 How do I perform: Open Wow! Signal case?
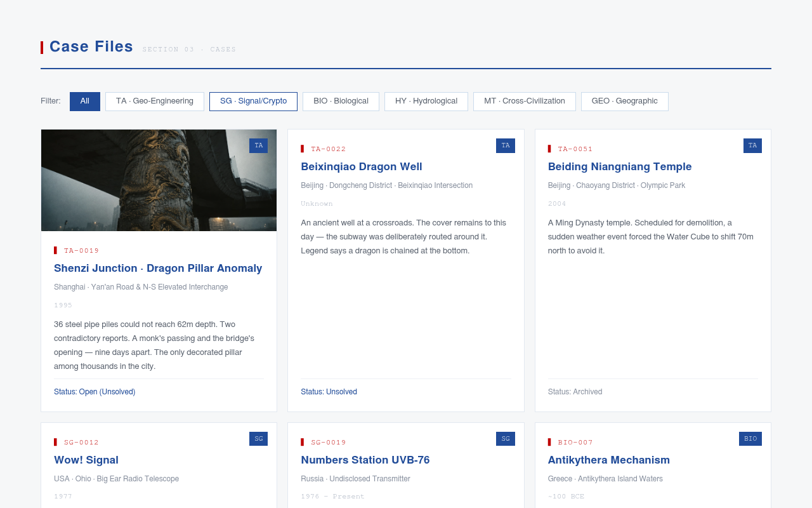point(86,460)
